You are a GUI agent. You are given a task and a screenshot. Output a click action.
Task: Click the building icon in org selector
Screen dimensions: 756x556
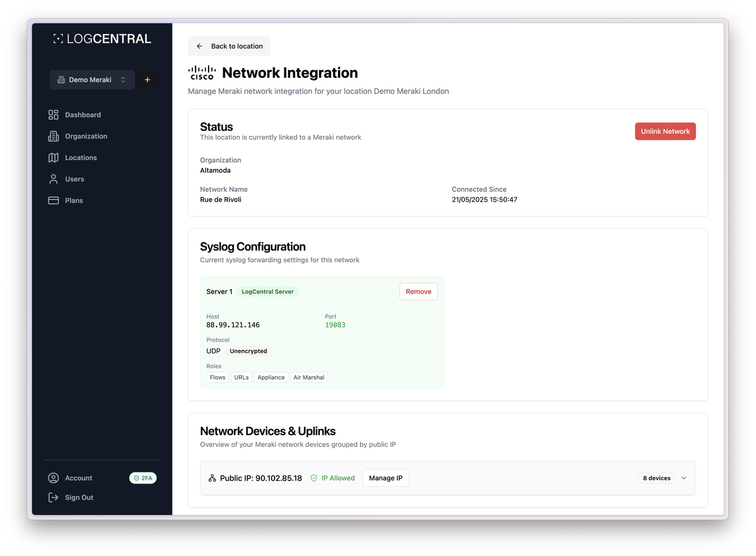(60, 80)
